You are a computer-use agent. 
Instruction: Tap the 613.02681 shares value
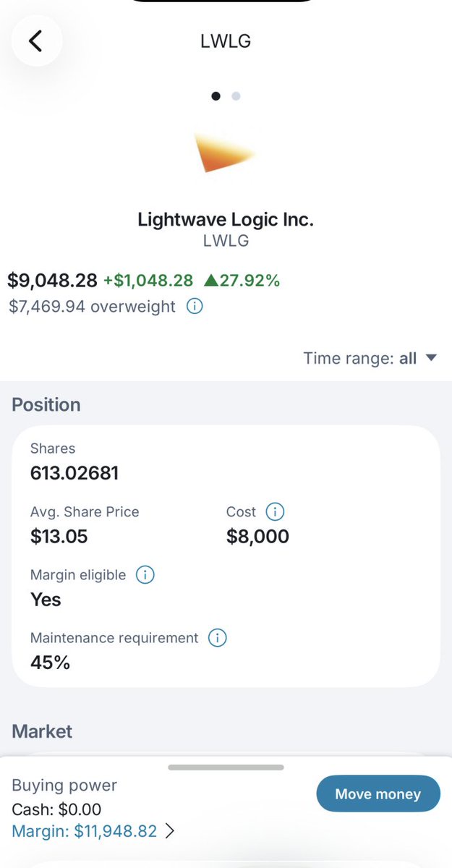74,474
